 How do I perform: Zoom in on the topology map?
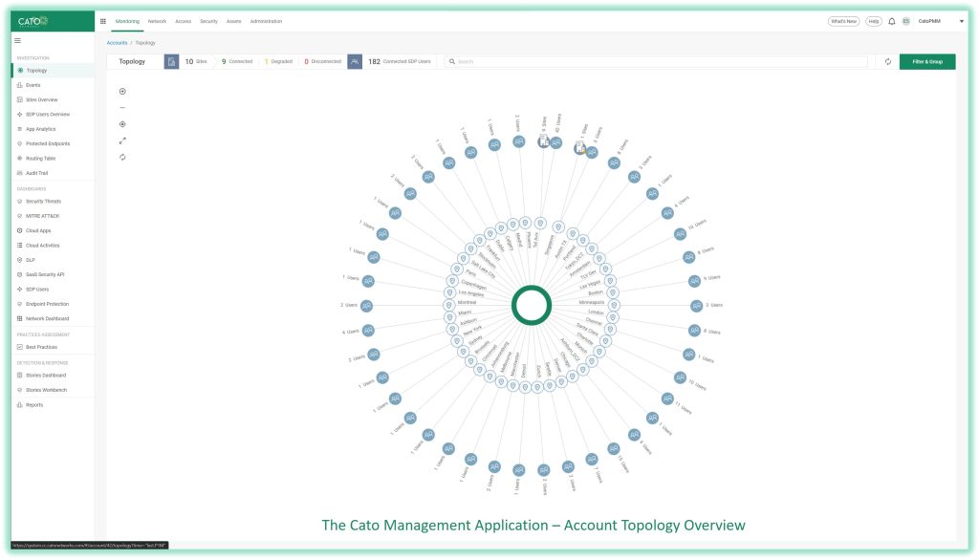click(x=122, y=91)
